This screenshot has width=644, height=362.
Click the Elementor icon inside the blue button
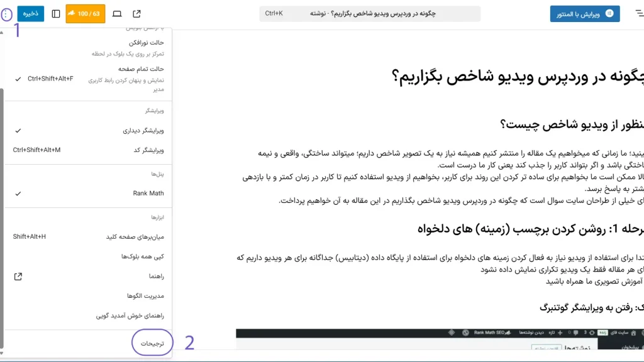click(609, 13)
